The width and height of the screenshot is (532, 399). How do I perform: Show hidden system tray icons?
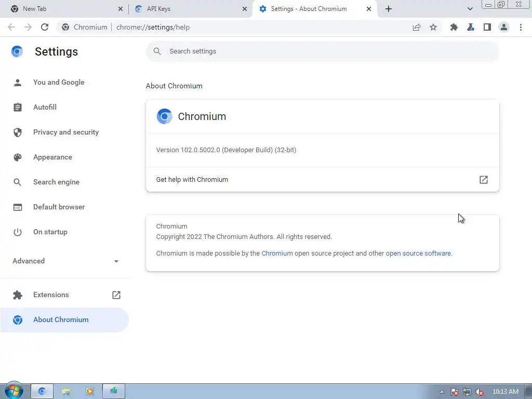coord(442,392)
